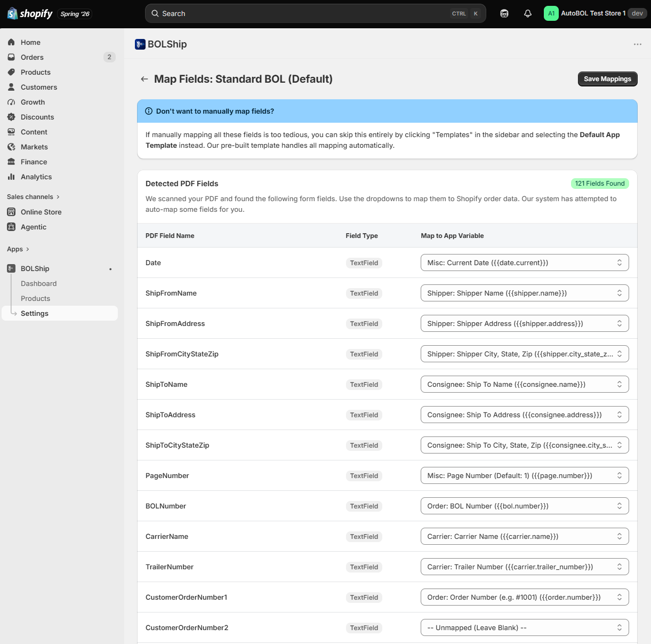Open the TrailerNumber mapping dropdown

[525, 567]
